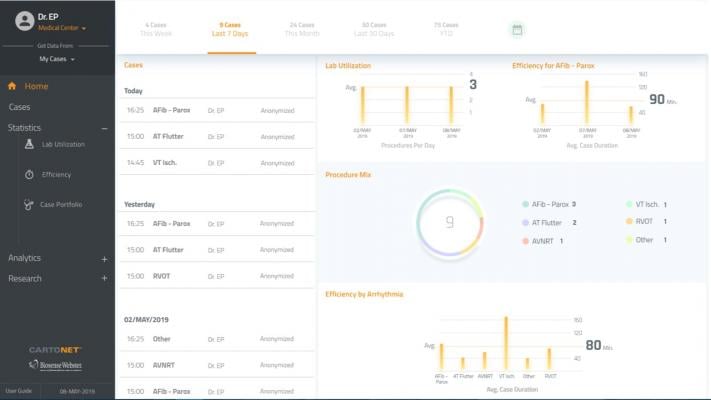Switch to the Last 30 Days tab
The image size is (711, 400).
click(374, 29)
